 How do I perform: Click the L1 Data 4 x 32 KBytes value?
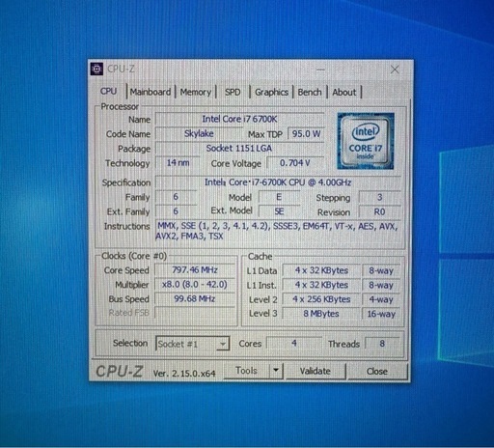click(321, 270)
